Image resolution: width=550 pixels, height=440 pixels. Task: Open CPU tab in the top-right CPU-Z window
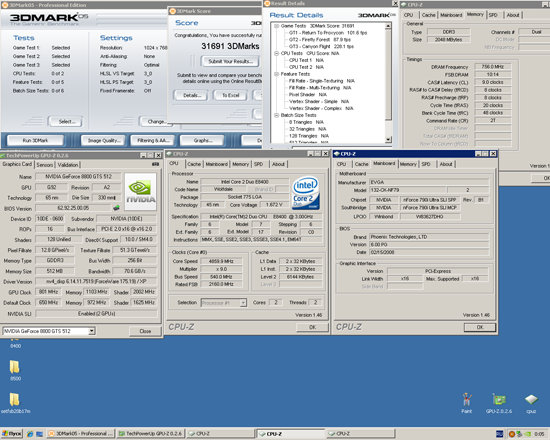(x=408, y=15)
